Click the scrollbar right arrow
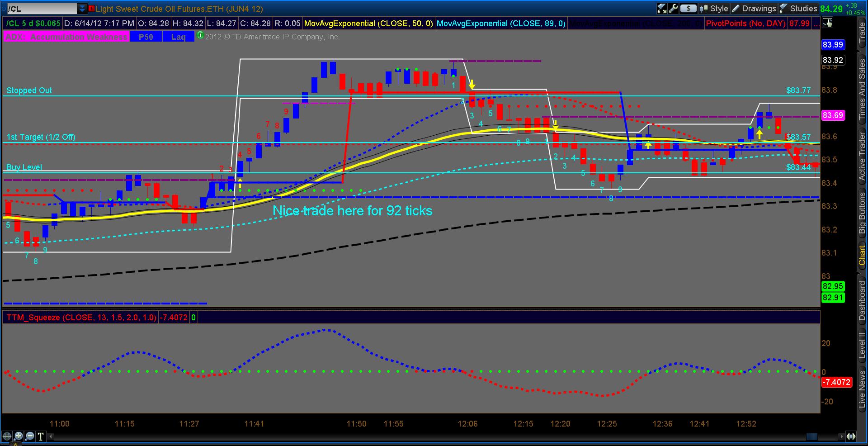This screenshot has height=446, width=868. tap(841, 437)
